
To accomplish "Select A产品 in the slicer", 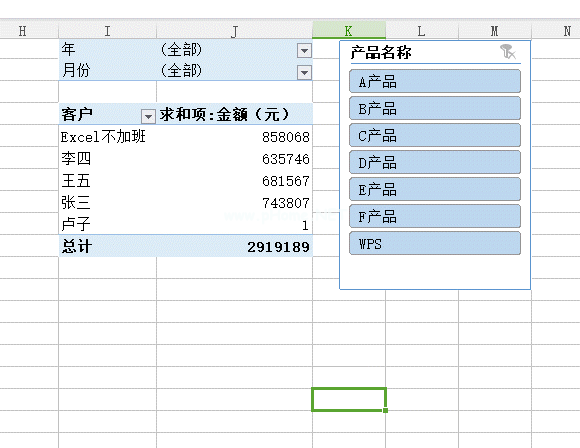I will [435, 81].
